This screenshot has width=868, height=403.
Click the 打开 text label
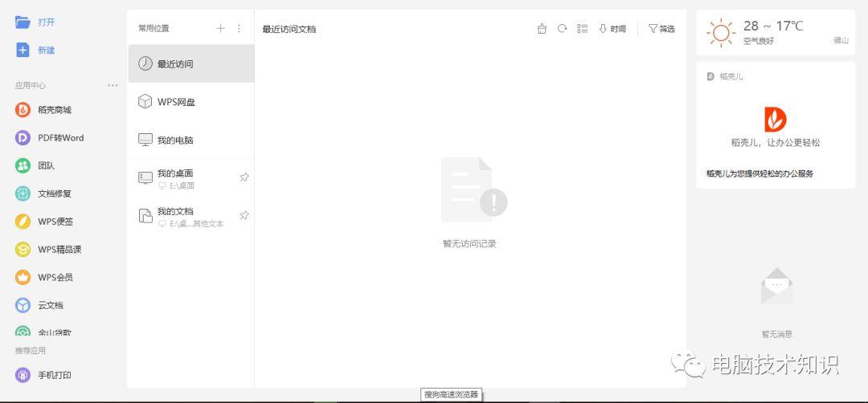[47, 22]
